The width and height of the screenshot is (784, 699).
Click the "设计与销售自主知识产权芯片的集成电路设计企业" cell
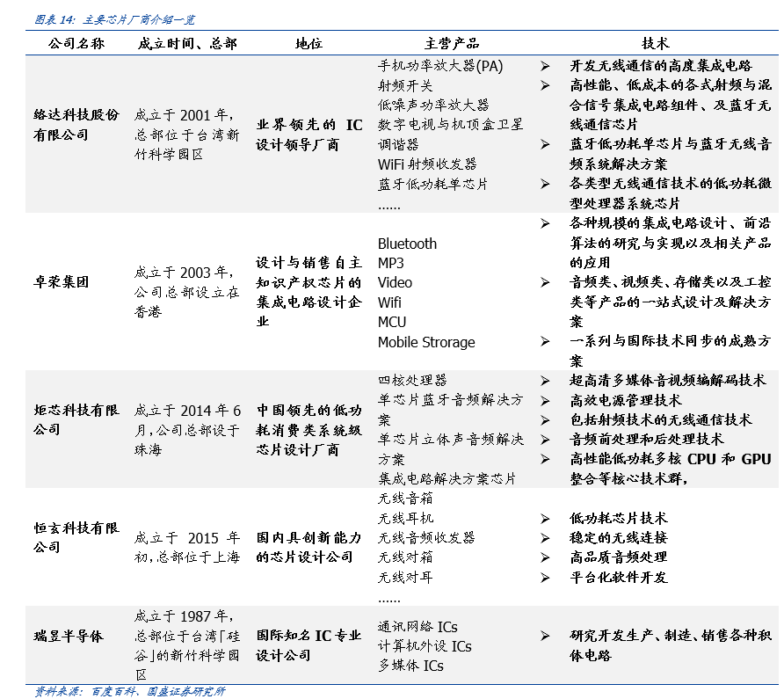[309, 292]
